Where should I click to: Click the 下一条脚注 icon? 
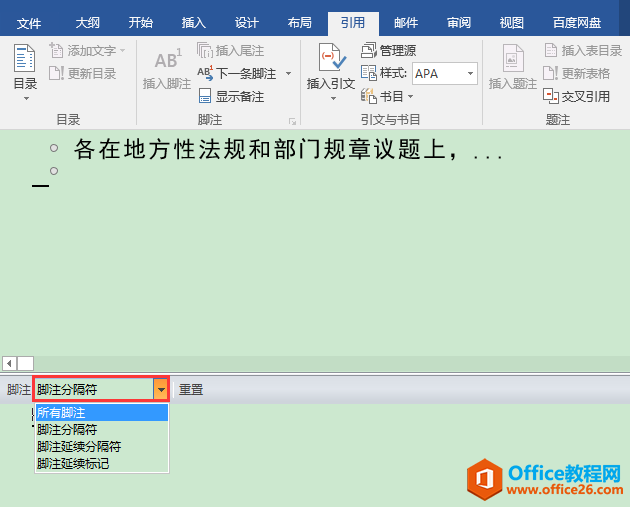click(x=205, y=74)
